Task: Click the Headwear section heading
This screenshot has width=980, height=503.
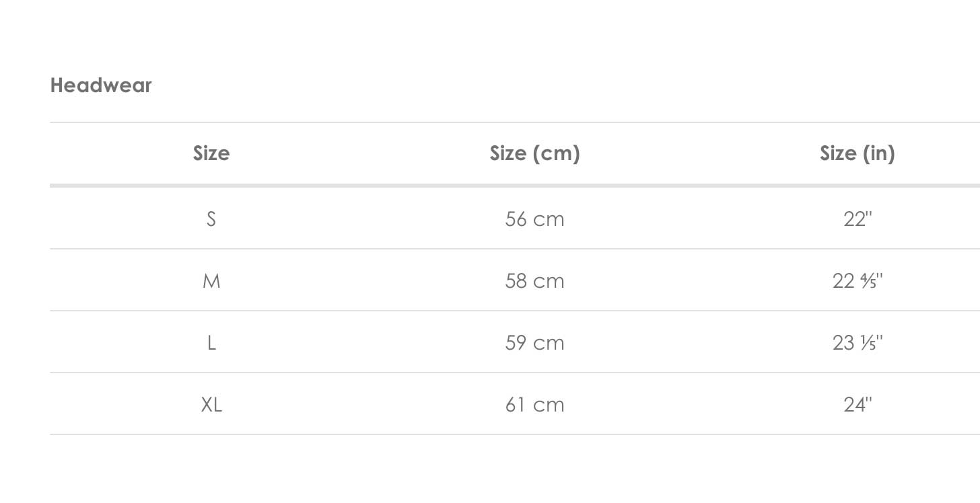Action: click(101, 85)
